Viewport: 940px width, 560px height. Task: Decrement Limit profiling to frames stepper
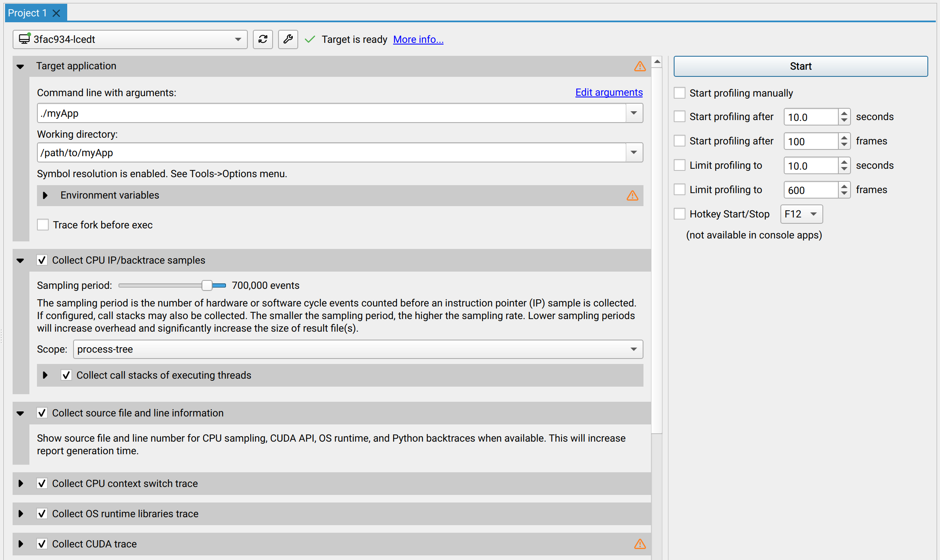click(844, 194)
